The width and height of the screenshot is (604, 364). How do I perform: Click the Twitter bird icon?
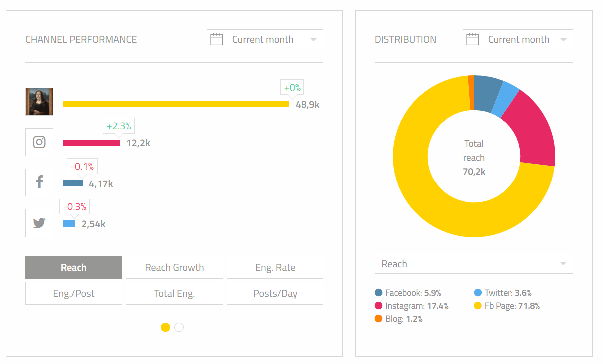click(x=39, y=223)
